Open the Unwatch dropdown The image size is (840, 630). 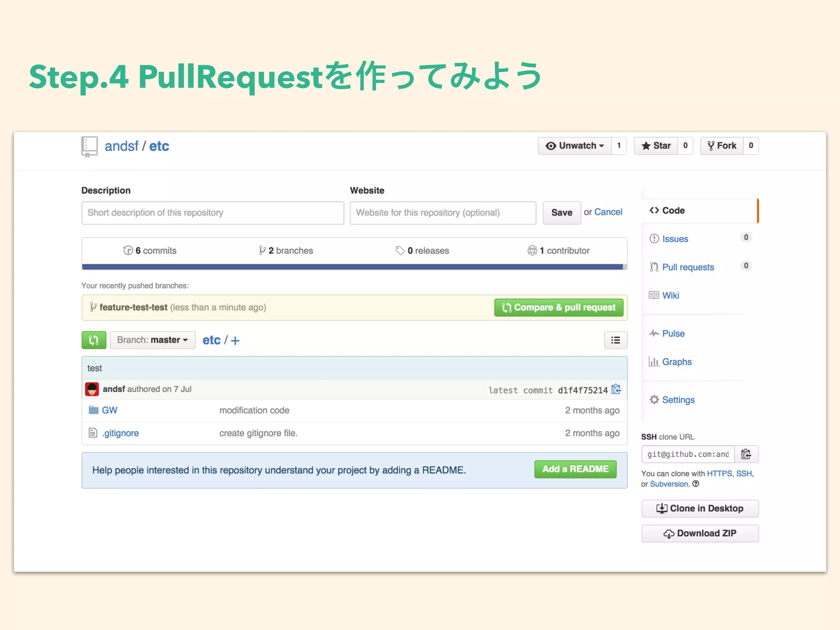pos(575,146)
